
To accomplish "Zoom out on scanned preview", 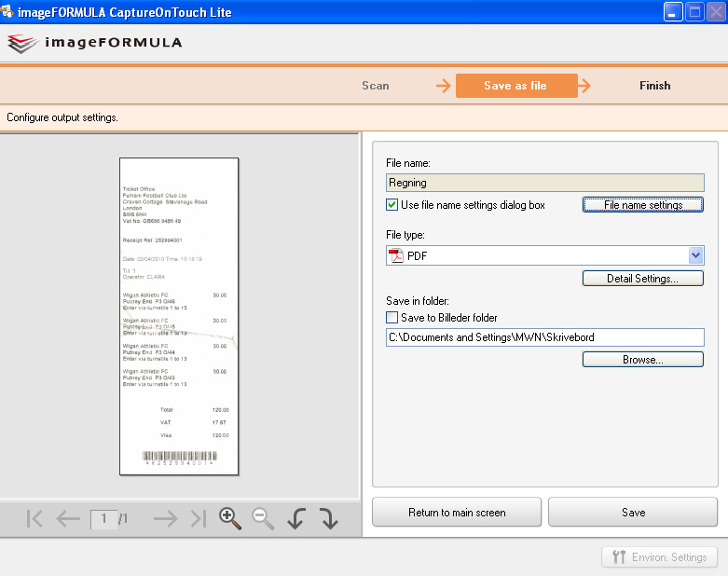I will 263,518.
